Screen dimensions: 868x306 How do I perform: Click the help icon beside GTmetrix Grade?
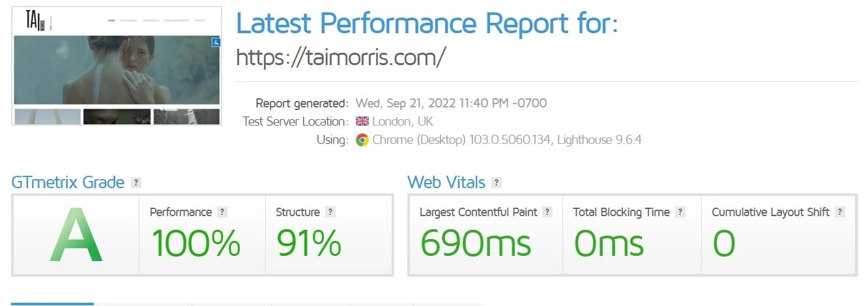pyautogui.click(x=136, y=183)
